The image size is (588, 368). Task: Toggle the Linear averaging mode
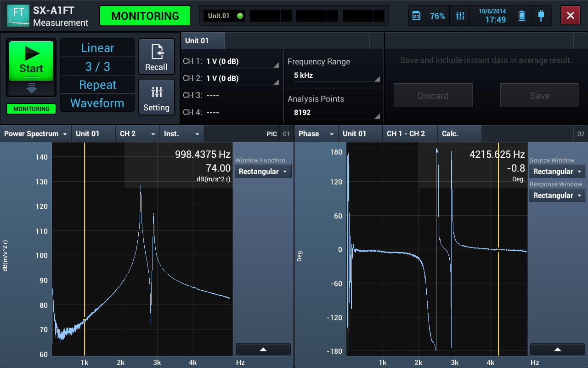click(97, 48)
